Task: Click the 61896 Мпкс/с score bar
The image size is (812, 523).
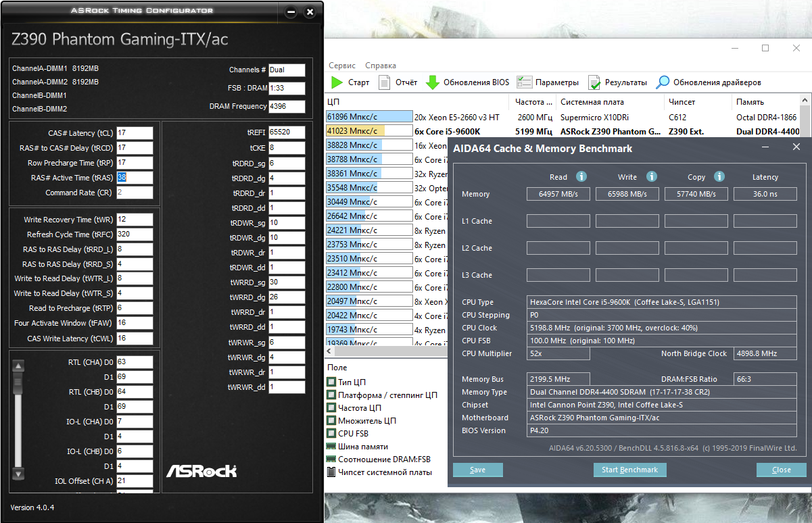Action: click(x=368, y=117)
